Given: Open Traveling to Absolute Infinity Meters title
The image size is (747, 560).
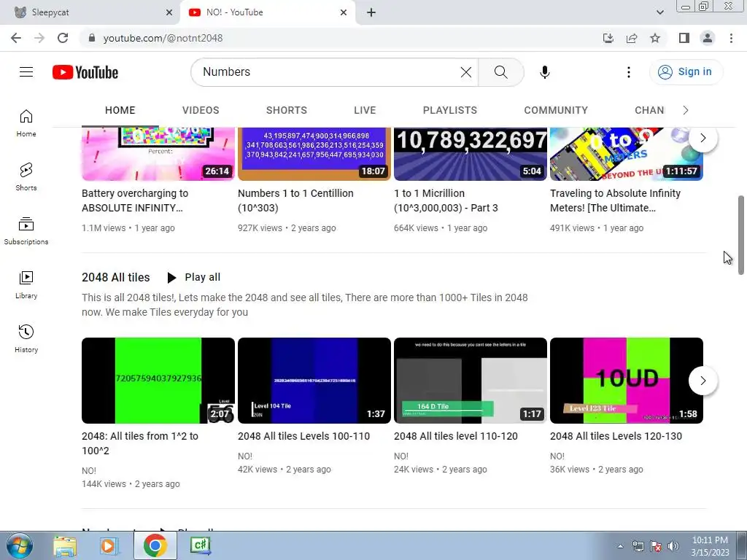Looking at the screenshot, I should click(x=615, y=201).
